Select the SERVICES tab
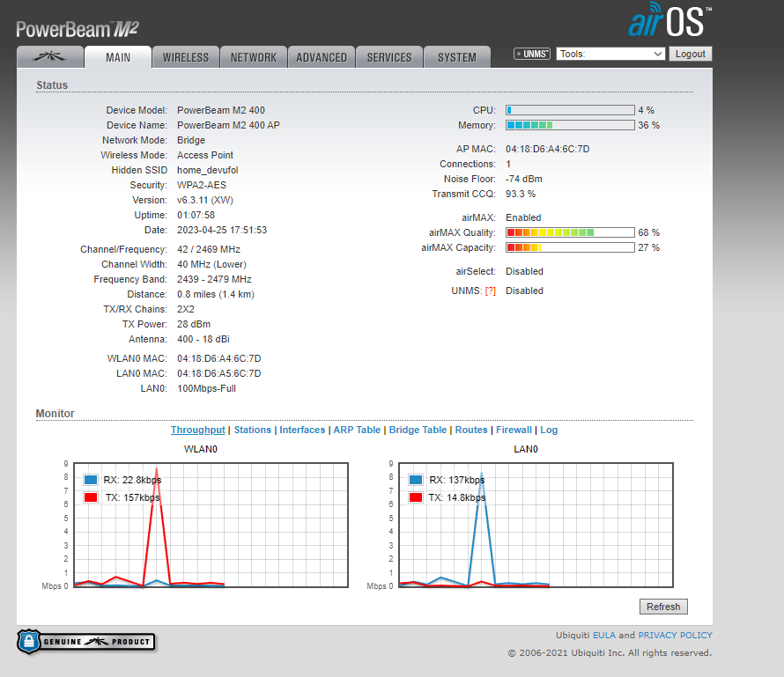The image size is (784, 677). tap(389, 57)
